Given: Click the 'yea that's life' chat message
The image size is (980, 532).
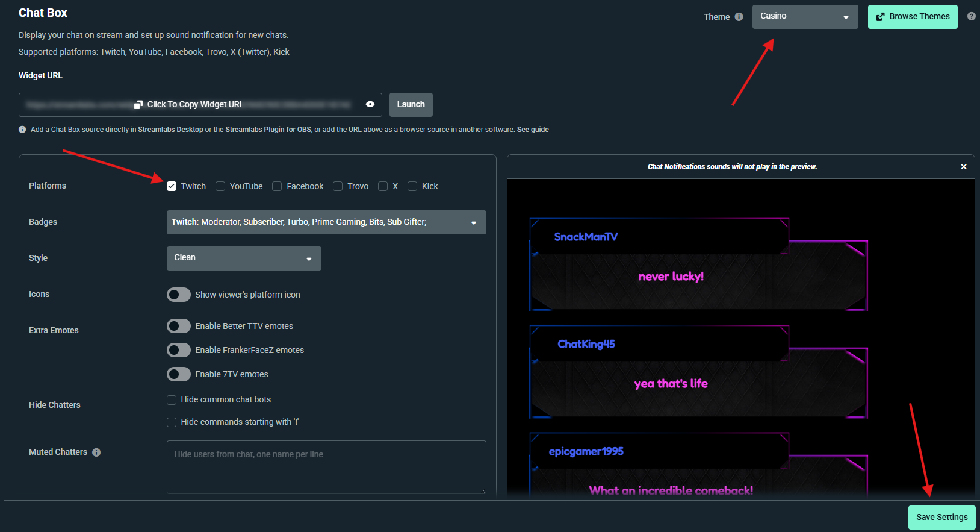Looking at the screenshot, I should [671, 384].
